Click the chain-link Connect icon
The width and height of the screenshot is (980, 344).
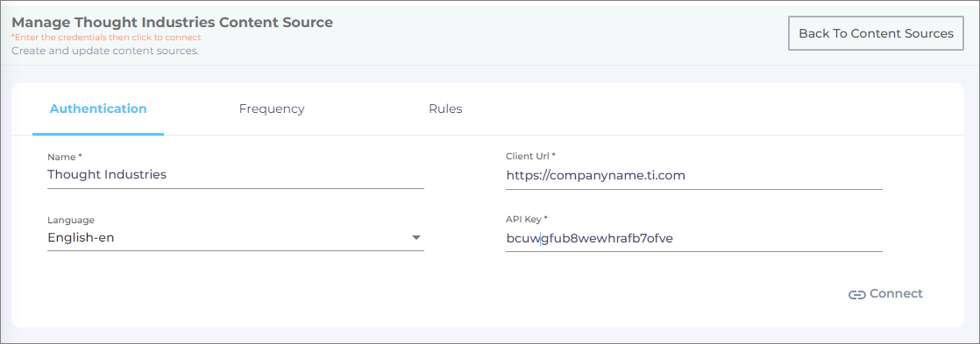pyautogui.click(x=857, y=295)
